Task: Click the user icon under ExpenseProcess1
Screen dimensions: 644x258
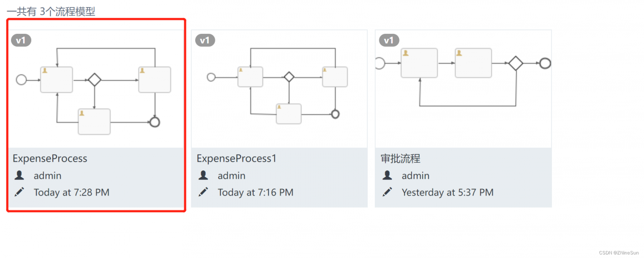Action: (203, 175)
